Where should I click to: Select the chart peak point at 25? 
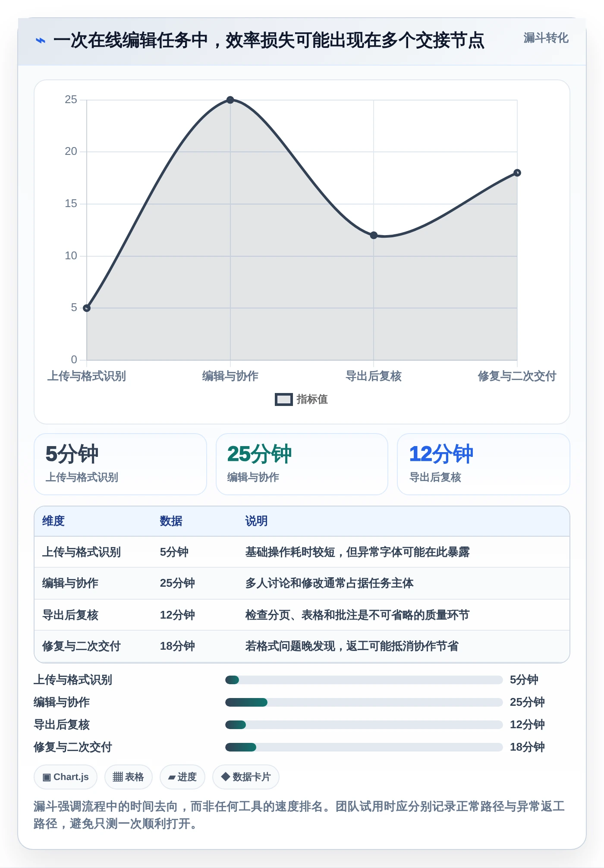(230, 100)
